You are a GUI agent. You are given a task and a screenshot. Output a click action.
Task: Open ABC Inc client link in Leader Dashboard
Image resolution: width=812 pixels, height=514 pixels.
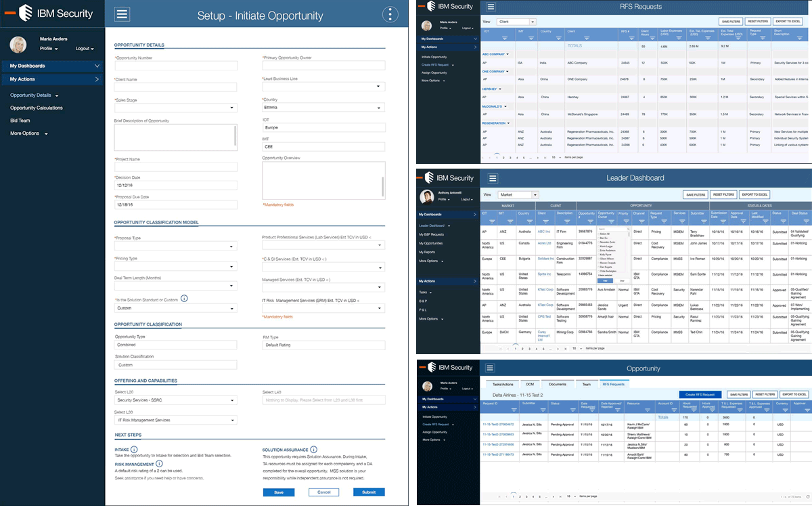click(544, 232)
